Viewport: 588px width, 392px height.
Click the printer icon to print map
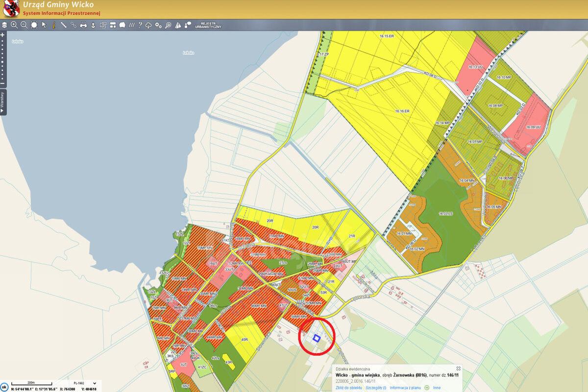pos(83,25)
